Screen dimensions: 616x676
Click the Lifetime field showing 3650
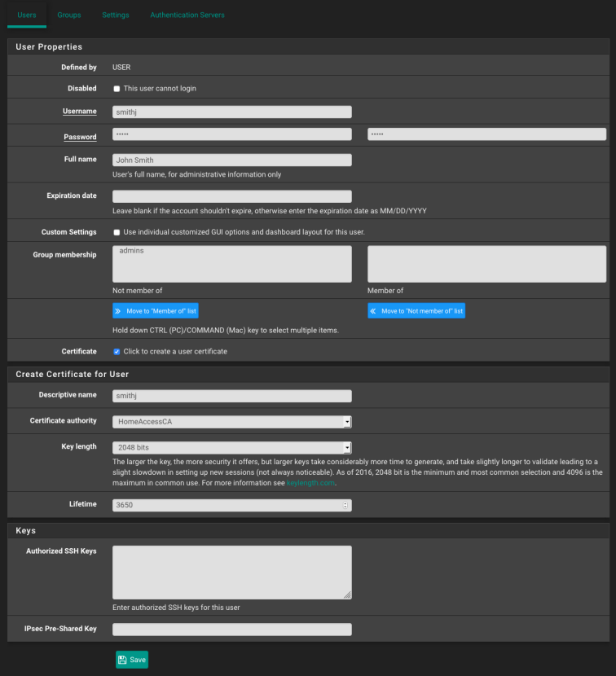(232, 505)
